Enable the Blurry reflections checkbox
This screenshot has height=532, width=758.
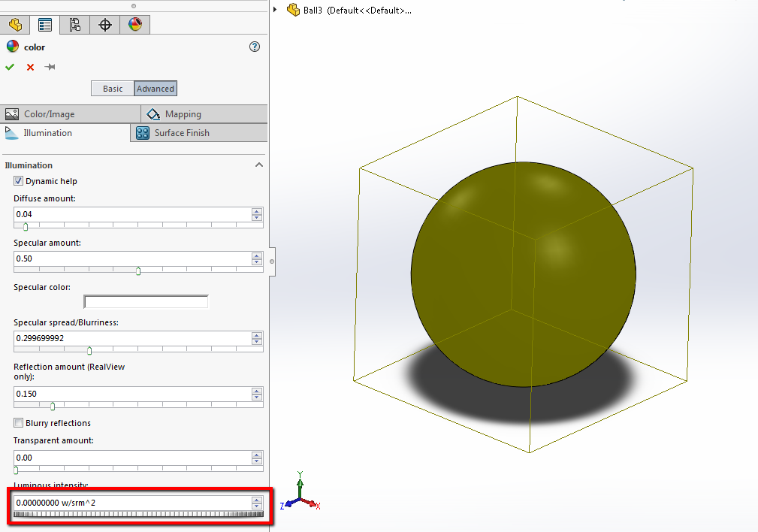tap(18, 423)
